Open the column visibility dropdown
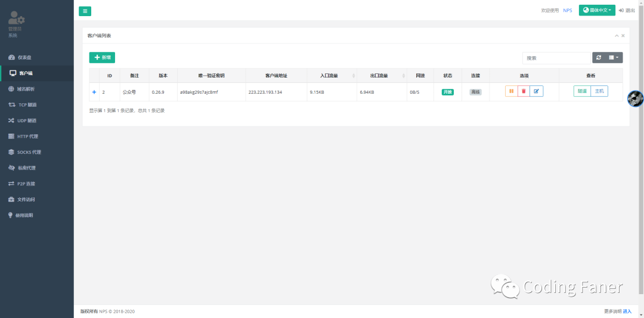This screenshot has height=318, width=644. point(614,58)
